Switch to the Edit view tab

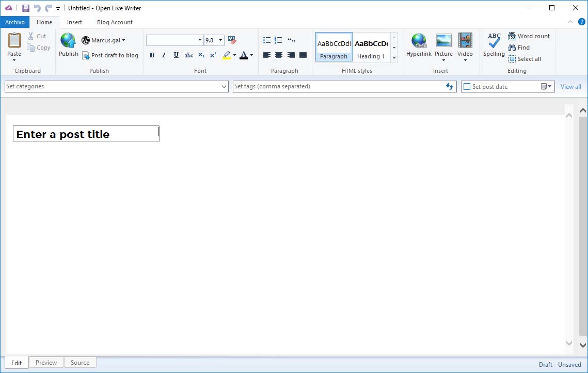tap(17, 363)
